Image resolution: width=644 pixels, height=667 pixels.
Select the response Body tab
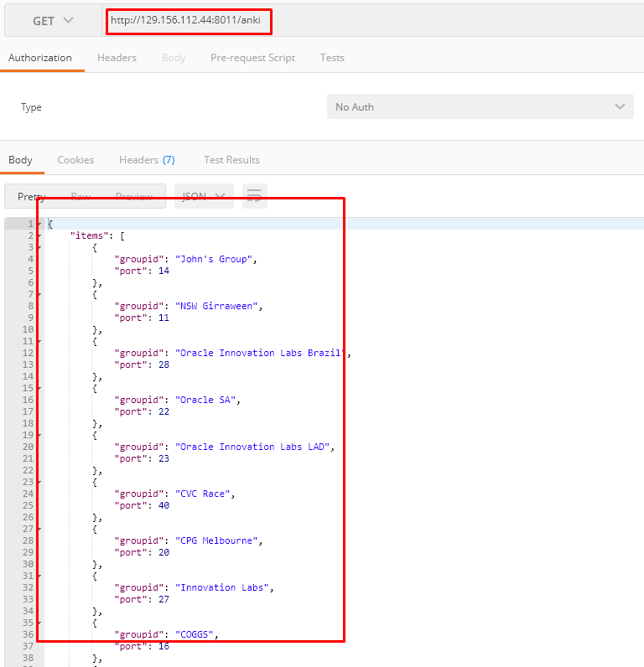pos(20,160)
